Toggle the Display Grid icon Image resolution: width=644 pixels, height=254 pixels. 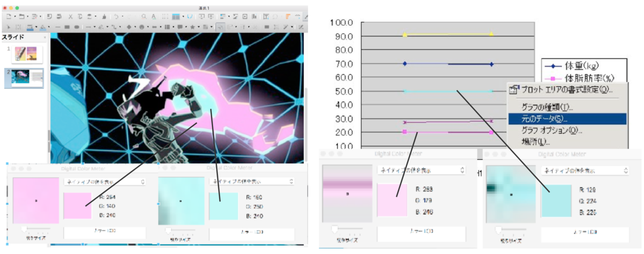pos(165,17)
